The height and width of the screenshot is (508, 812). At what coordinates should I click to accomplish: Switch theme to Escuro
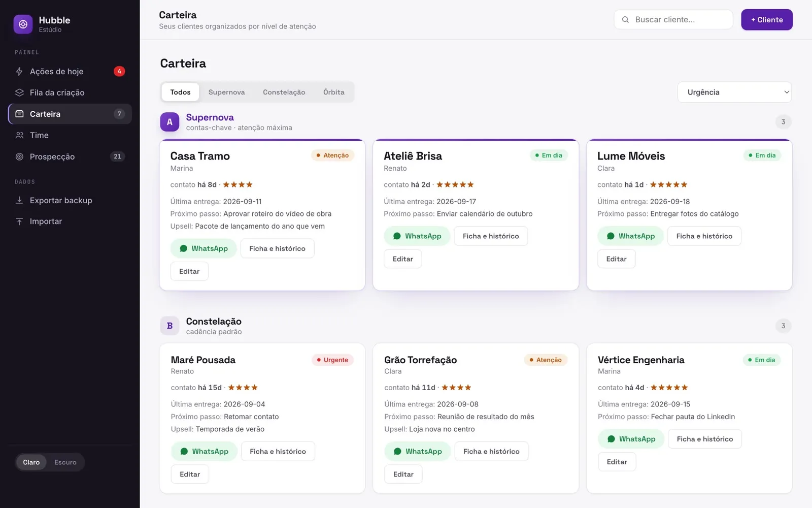(65, 462)
